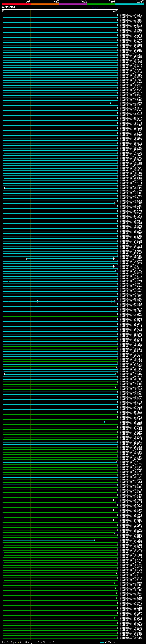Select hit UniRef100_B2Z452
Image resolution: width=146 pixels, height=644 pixels.
pyautogui.click(x=131, y=191)
